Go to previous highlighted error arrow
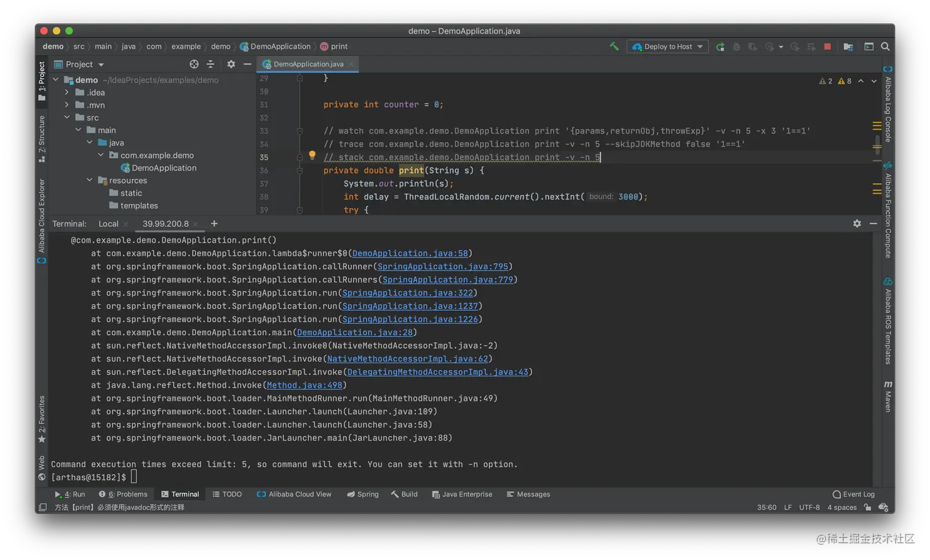Screen dimensions: 930x560 click(860, 81)
